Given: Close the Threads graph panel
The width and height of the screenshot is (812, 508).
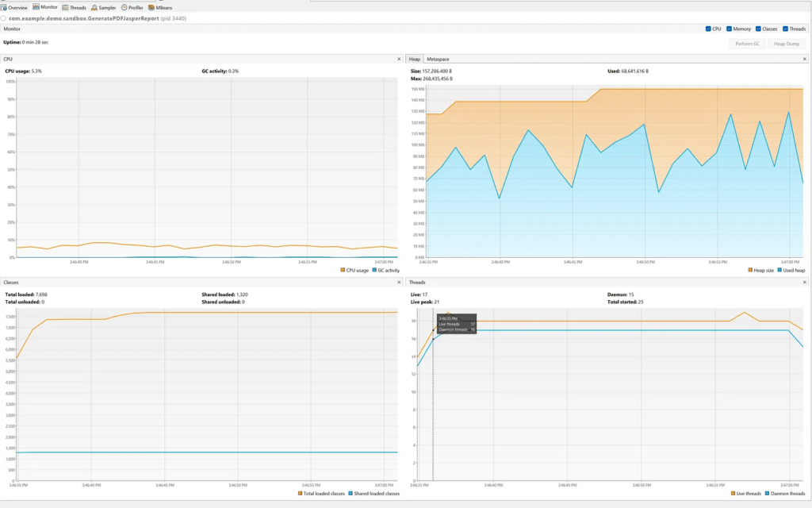Looking at the screenshot, I should [x=804, y=282].
